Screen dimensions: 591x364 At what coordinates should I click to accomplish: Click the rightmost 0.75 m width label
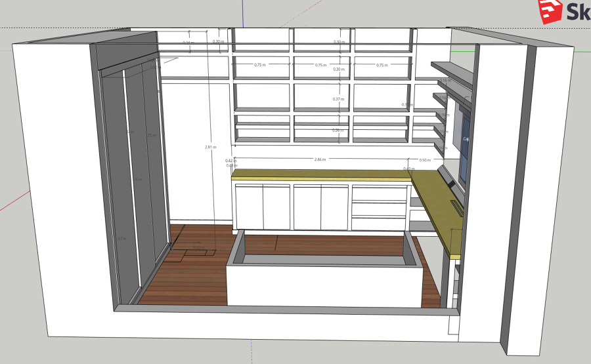point(382,65)
